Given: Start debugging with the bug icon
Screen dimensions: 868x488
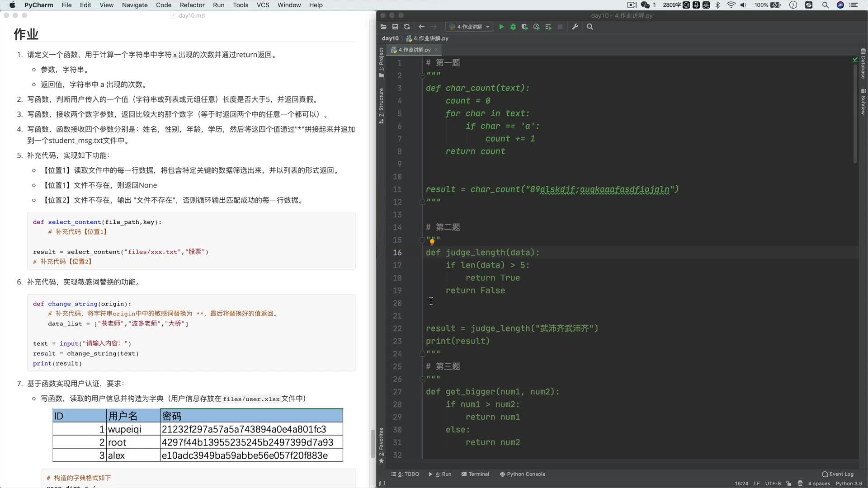Looking at the screenshot, I should tap(513, 27).
